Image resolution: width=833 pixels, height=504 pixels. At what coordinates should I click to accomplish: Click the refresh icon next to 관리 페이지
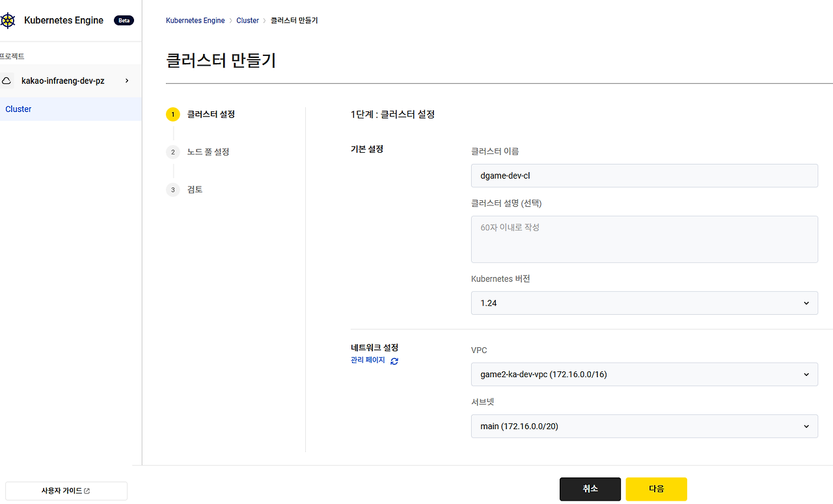tap(394, 361)
